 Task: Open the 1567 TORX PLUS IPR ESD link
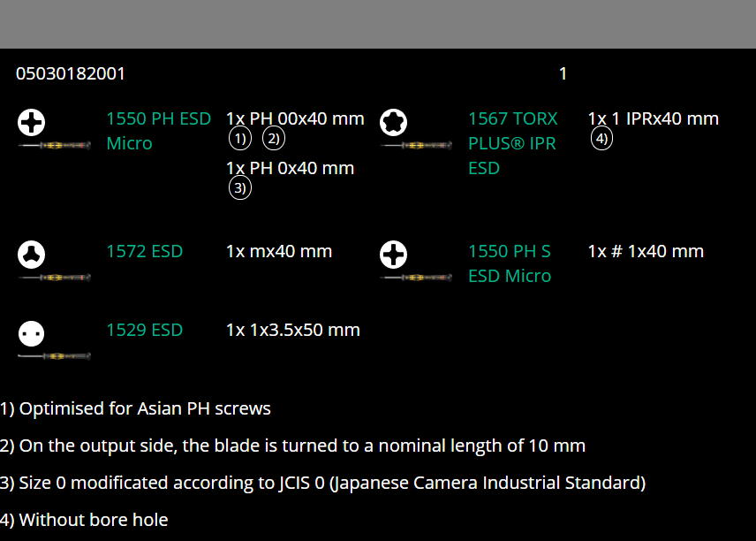click(x=512, y=143)
